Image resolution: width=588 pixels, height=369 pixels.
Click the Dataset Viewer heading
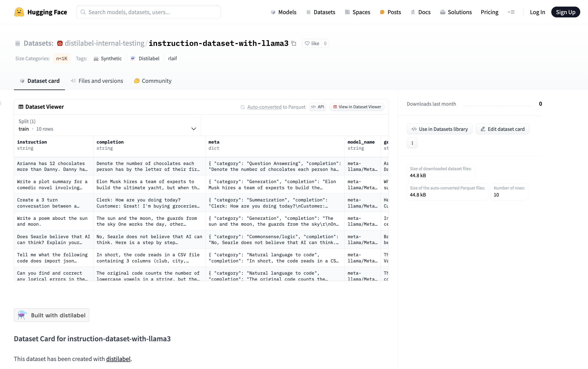(x=44, y=107)
